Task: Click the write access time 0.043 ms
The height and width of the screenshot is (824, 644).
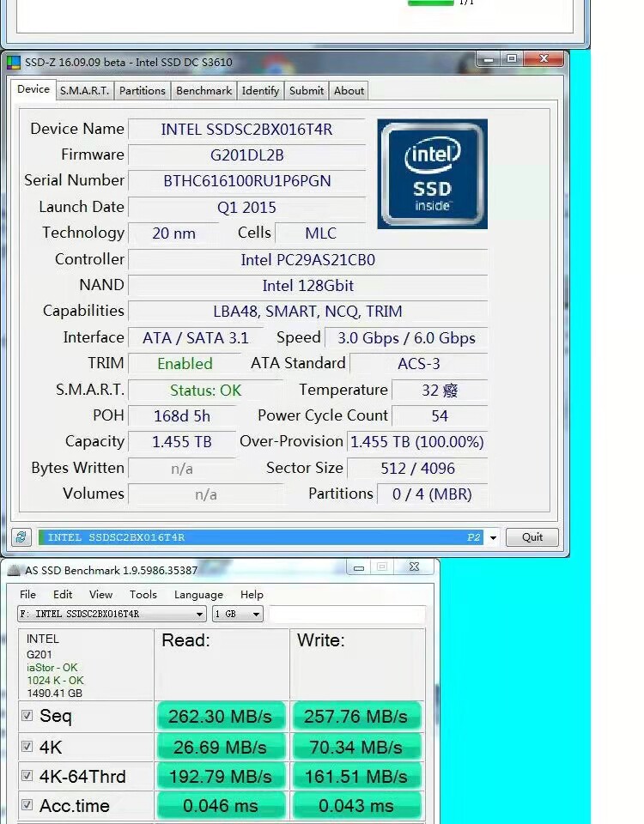Action: pos(355,806)
